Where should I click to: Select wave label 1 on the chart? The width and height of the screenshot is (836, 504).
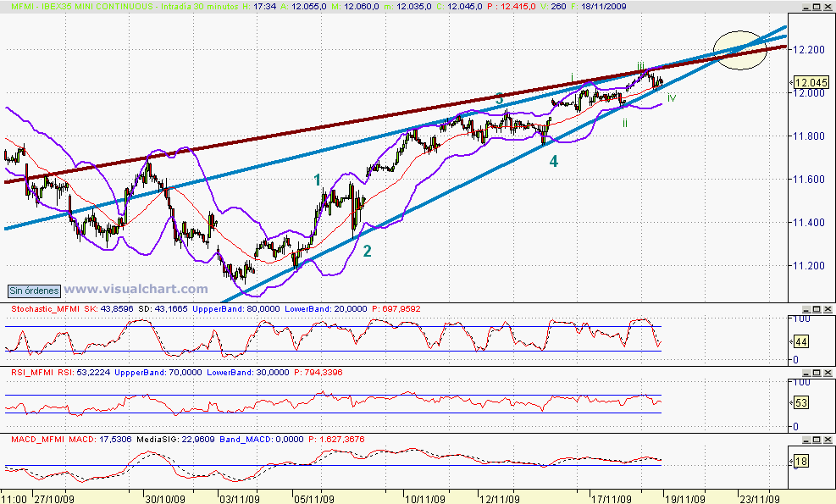coord(318,180)
